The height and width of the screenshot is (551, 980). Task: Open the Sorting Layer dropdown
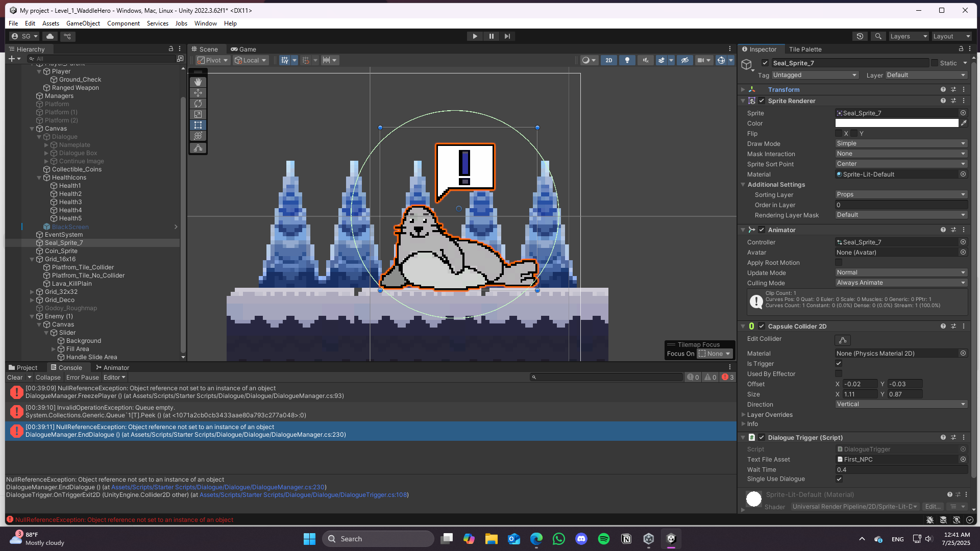(901, 194)
